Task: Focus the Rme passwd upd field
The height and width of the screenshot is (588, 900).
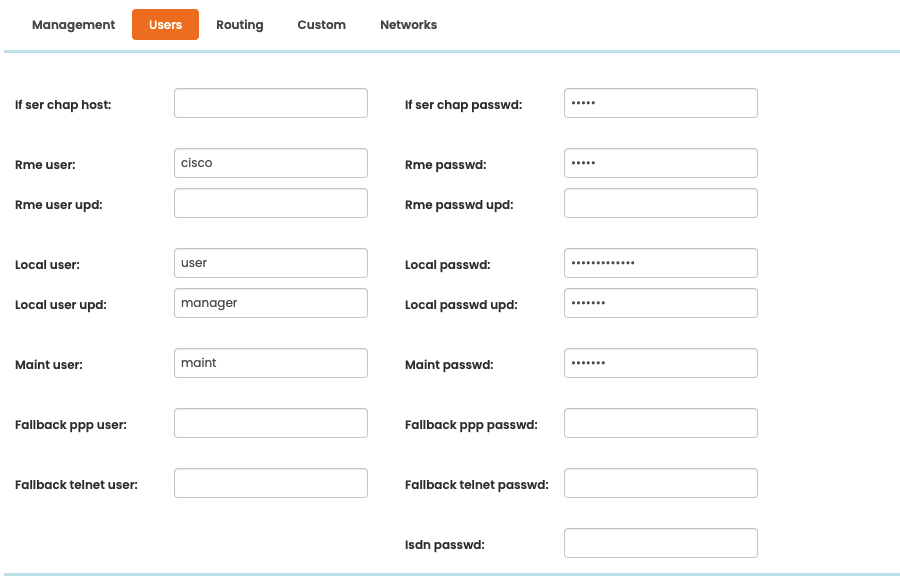Action: (661, 203)
